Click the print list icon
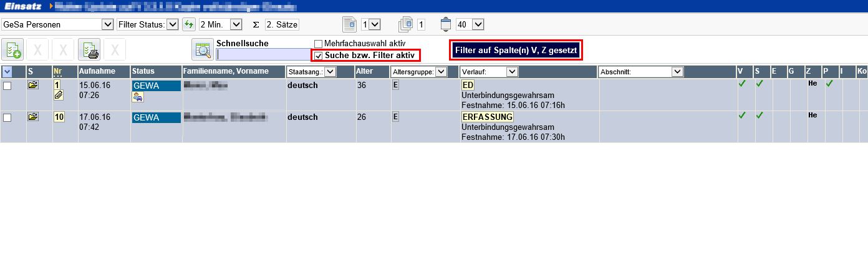The height and width of the screenshot is (266, 868). [89, 49]
